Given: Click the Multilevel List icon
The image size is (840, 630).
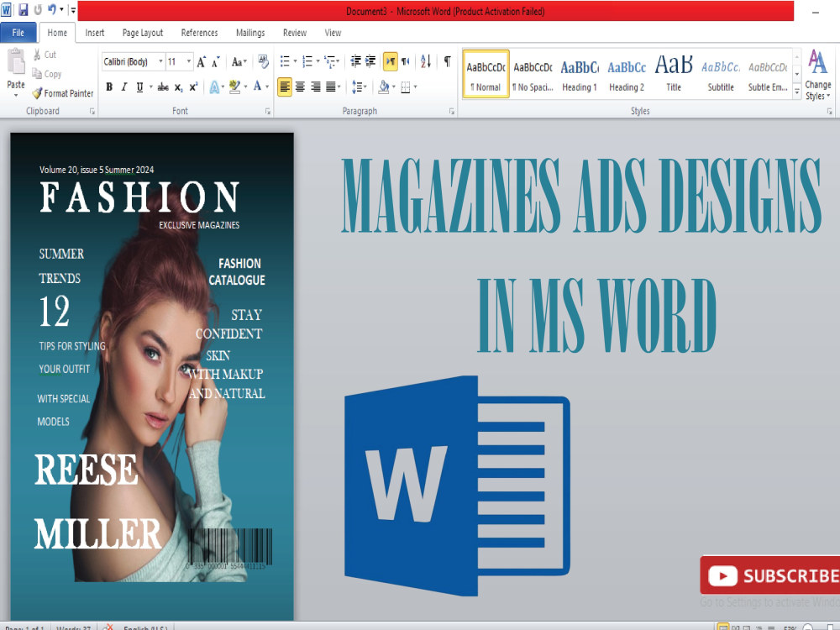Looking at the screenshot, I should (x=330, y=61).
